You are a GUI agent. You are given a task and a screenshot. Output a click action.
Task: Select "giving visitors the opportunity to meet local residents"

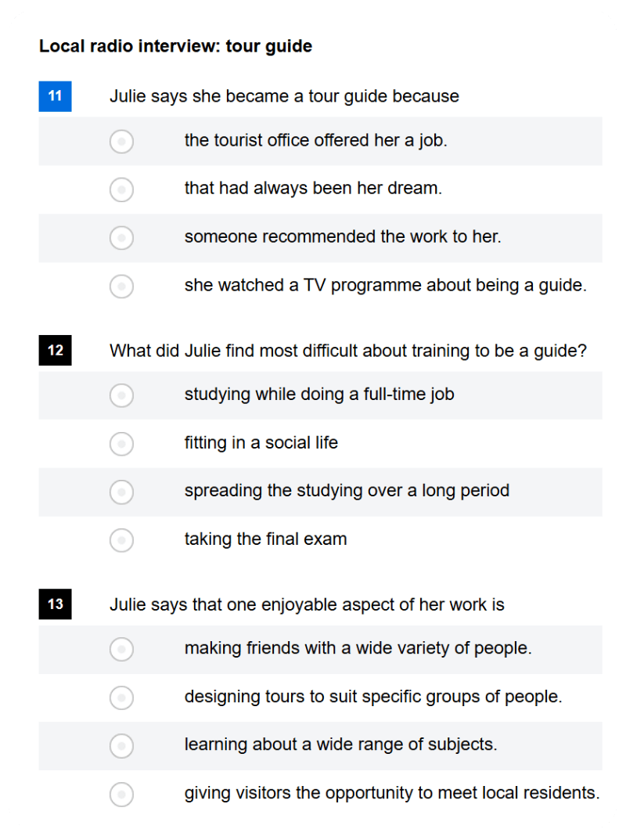coord(121,795)
